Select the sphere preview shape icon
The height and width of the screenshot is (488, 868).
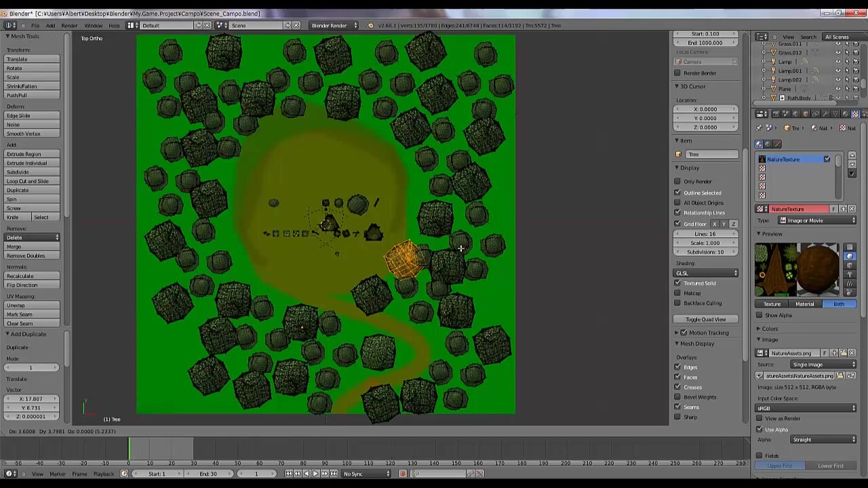pyautogui.click(x=850, y=256)
